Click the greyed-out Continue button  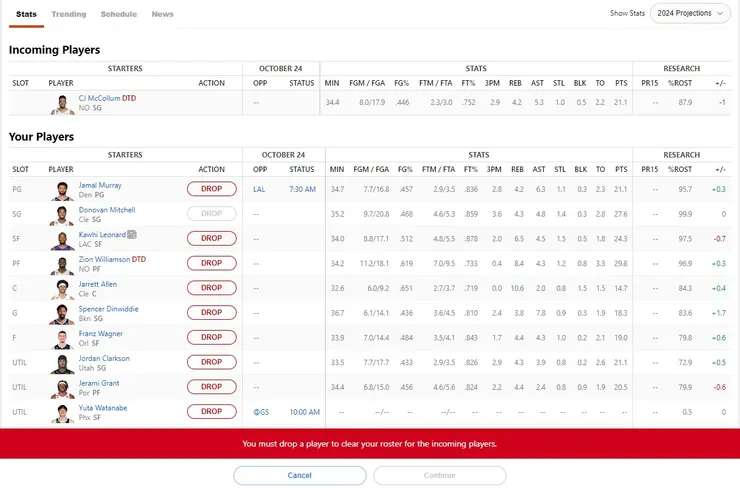[440, 475]
